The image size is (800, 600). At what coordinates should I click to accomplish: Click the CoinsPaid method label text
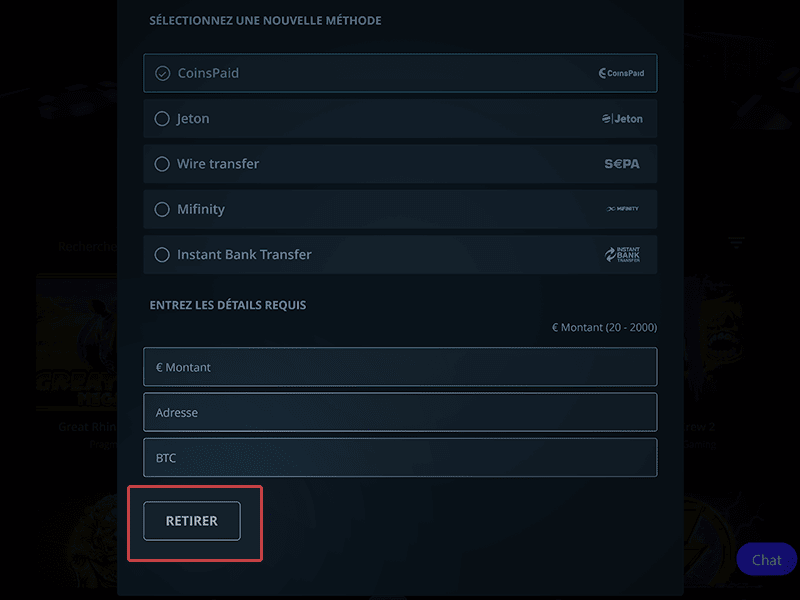coord(208,73)
